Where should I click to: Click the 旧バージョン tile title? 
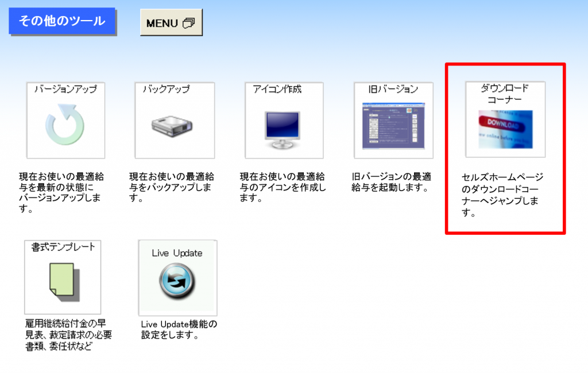coord(393,90)
